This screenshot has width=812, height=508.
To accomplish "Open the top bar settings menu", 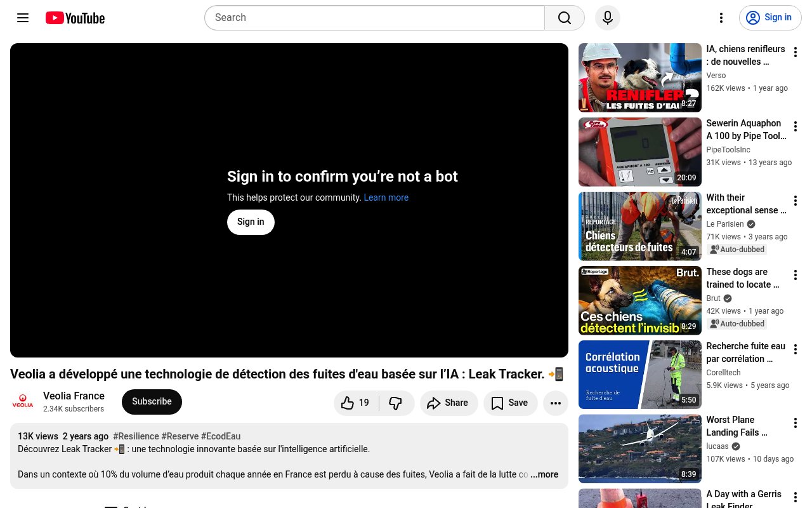I will (x=721, y=18).
